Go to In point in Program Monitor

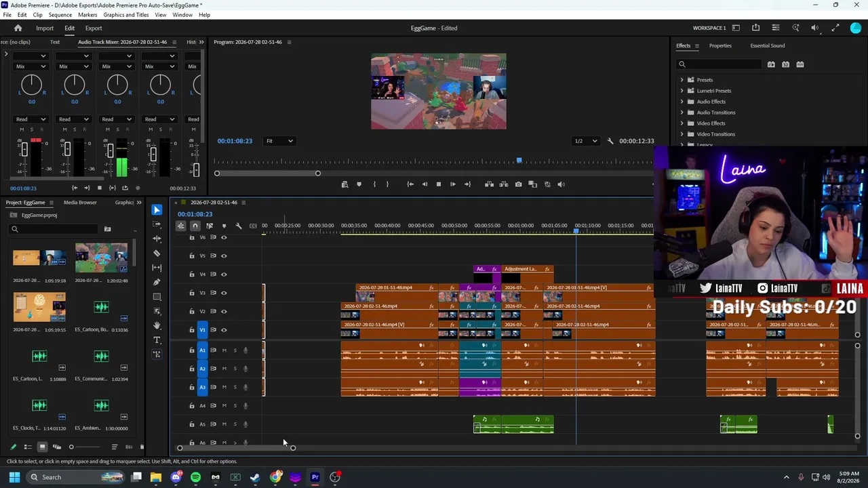point(410,184)
